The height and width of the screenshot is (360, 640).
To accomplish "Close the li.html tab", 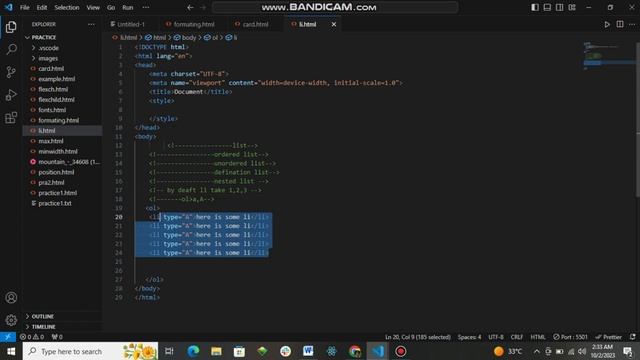I will 334,24.
